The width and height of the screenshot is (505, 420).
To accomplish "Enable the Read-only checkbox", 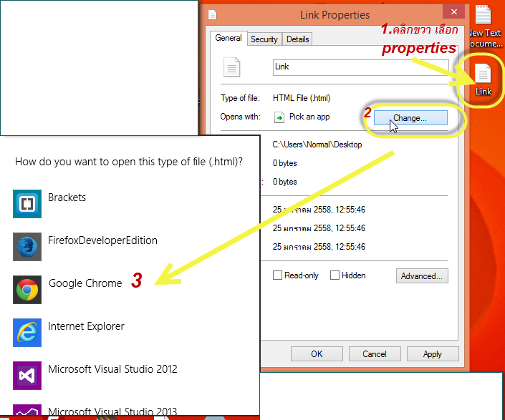I will [277, 275].
